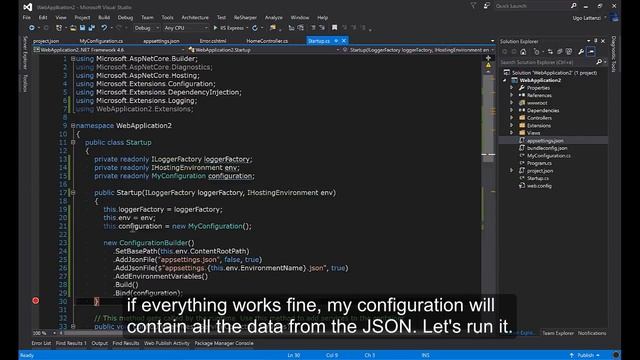Open the Package Manager Console tab

224,343
